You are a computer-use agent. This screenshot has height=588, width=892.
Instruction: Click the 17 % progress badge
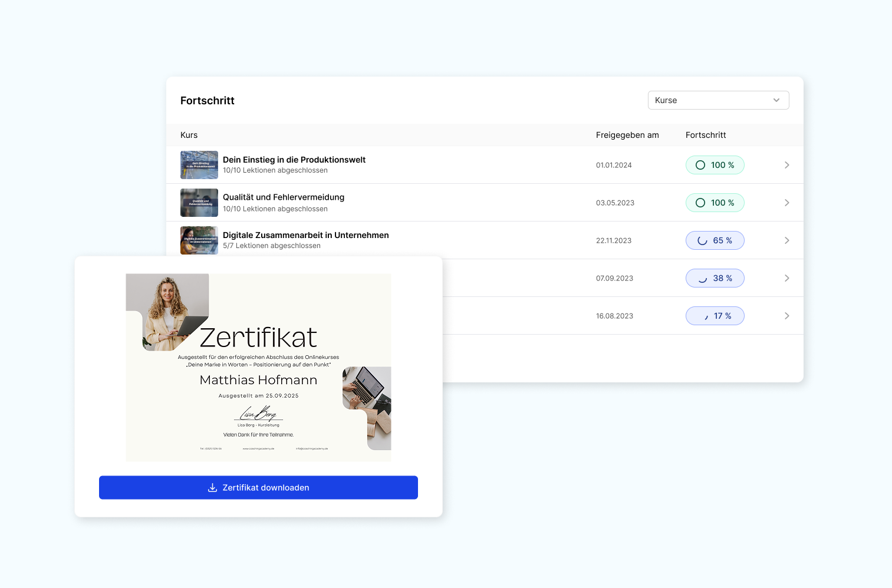715,316
